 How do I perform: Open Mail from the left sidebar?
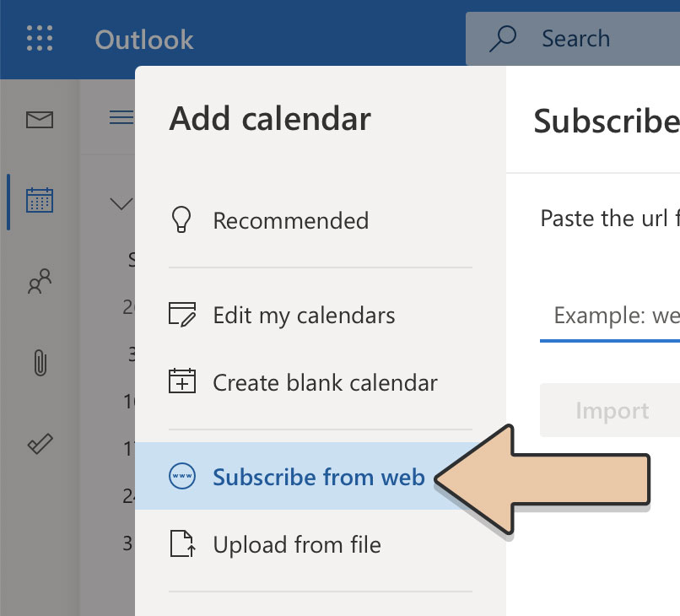pyautogui.click(x=40, y=119)
